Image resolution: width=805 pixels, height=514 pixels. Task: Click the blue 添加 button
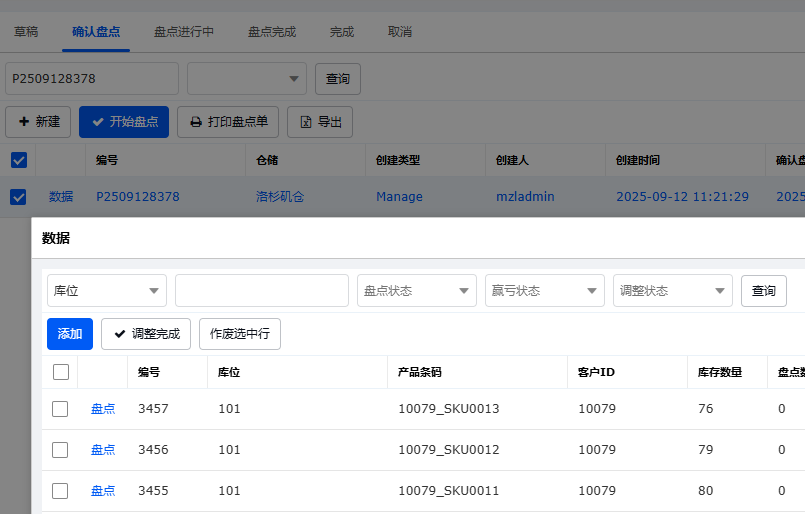(70, 334)
